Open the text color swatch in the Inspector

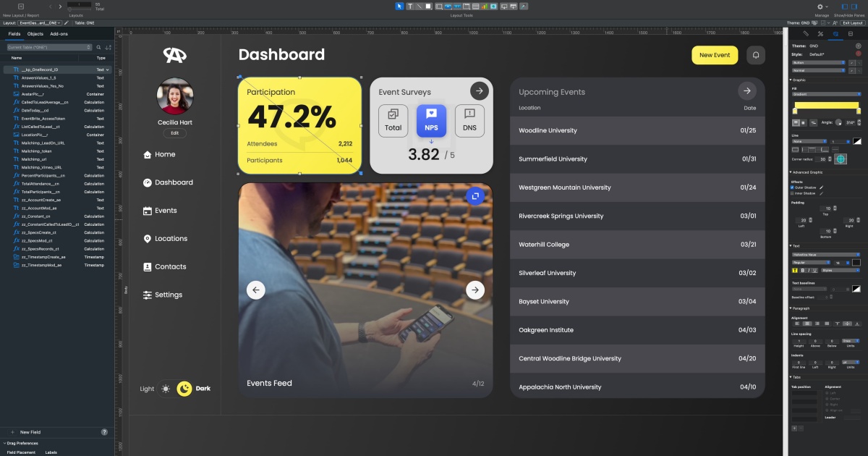point(856,263)
